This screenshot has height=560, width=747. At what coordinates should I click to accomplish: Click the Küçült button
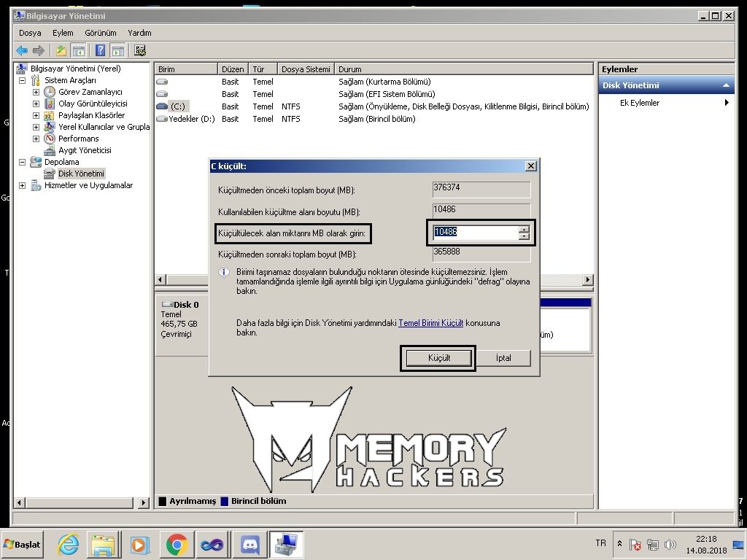click(438, 357)
